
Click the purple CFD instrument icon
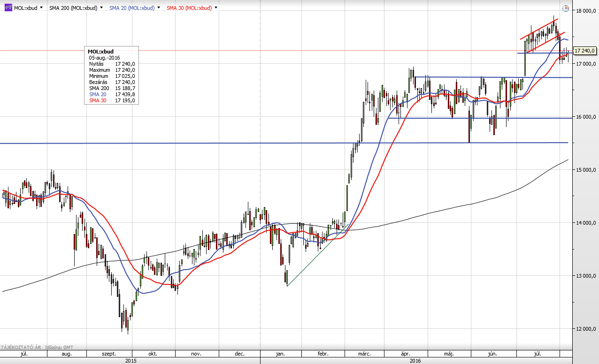click(8, 8)
